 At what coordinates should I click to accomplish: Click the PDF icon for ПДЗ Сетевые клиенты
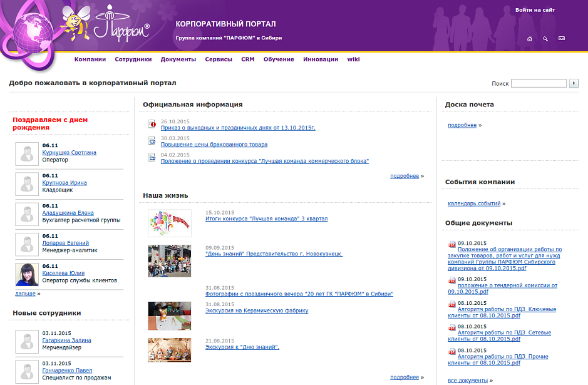coord(452,328)
